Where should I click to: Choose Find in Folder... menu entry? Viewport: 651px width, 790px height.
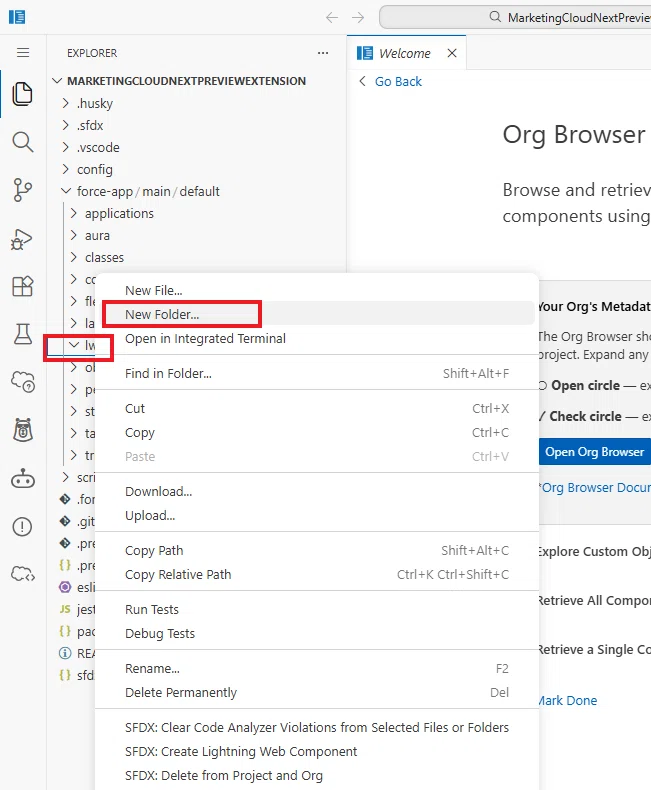(317, 373)
